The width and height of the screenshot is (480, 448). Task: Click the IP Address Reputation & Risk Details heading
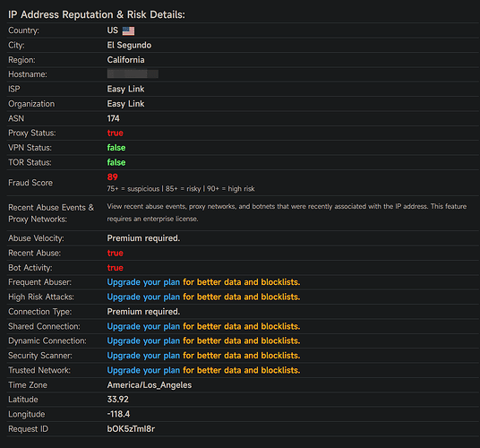point(97,14)
